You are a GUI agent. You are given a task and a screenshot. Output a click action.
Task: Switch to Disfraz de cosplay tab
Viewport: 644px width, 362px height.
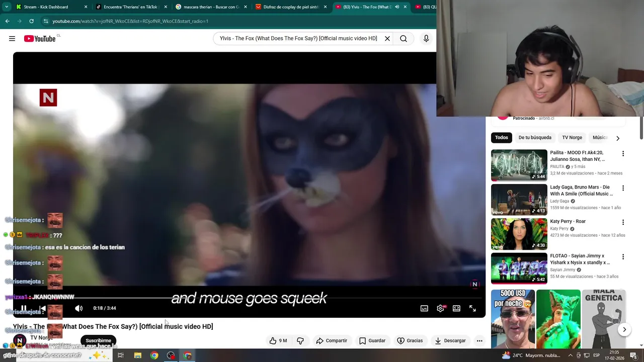point(291,7)
